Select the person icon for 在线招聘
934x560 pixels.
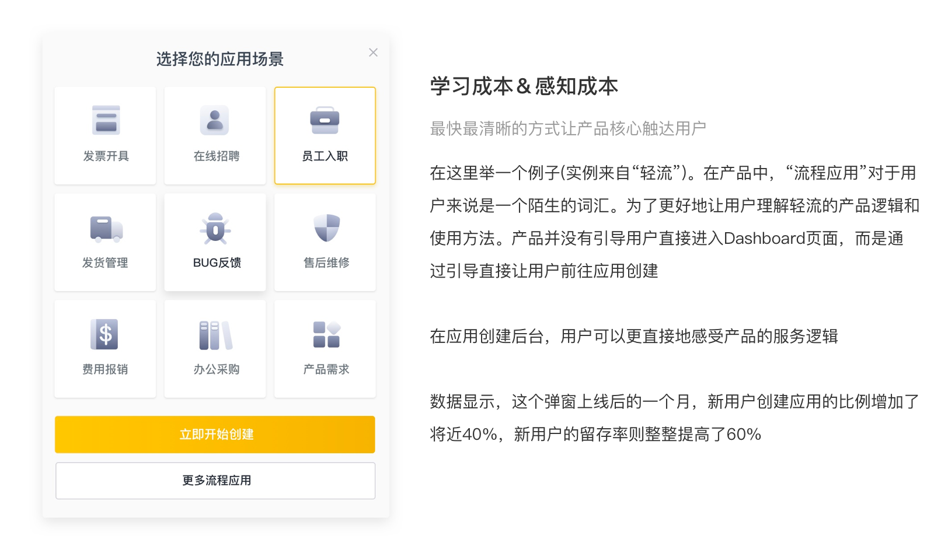pyautogui.click(x=215, y=120)
